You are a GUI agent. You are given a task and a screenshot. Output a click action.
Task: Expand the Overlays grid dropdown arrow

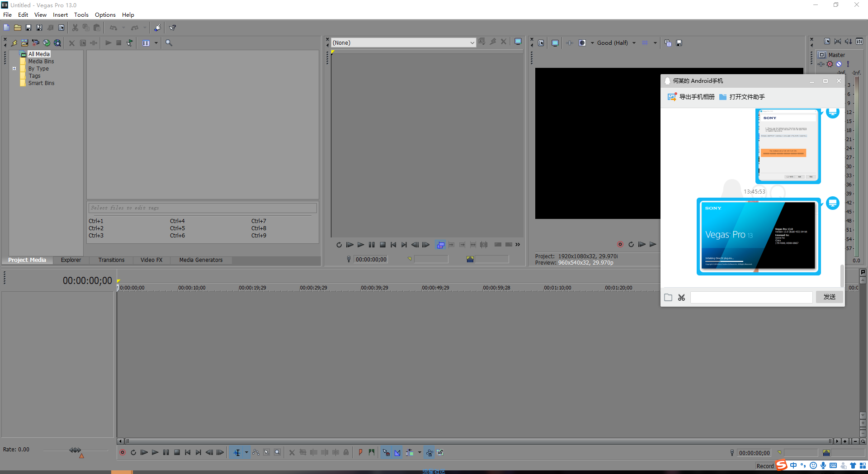point(655,43)
